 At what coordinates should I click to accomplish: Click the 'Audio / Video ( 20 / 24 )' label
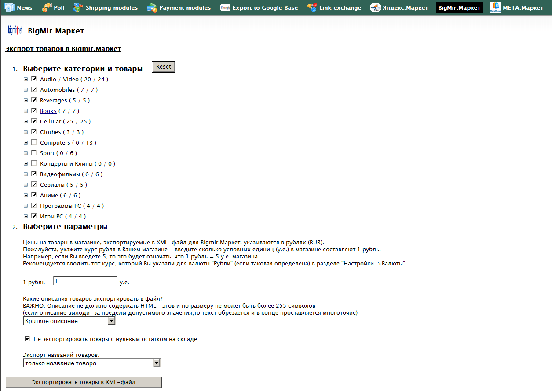click(x=74, y=80)
